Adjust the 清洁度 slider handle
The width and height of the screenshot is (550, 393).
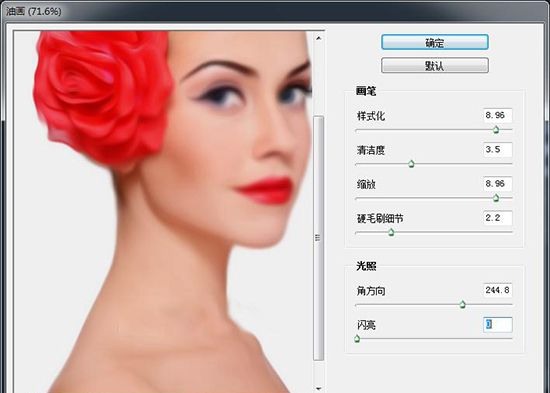pyautogui.click(x=411, y=164)
